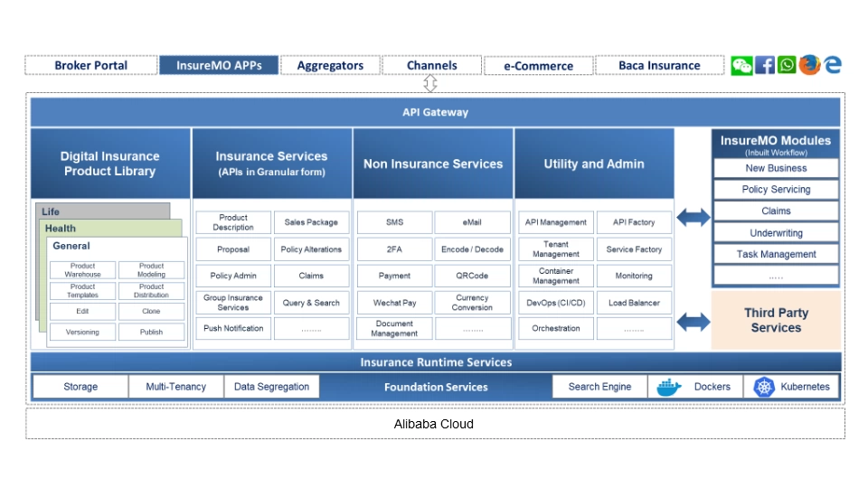This screenshot has width=868, height=488.
Task: Click the Edit box
Action: (x=82, y=312)
